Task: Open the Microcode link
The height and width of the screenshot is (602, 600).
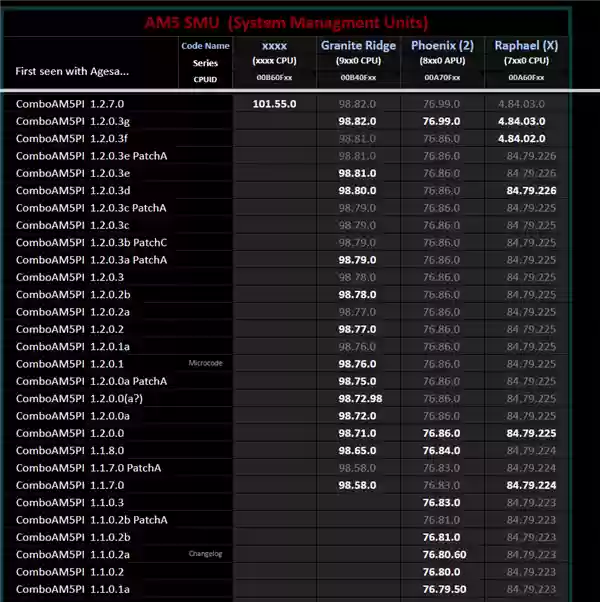Action: (205, 363)
